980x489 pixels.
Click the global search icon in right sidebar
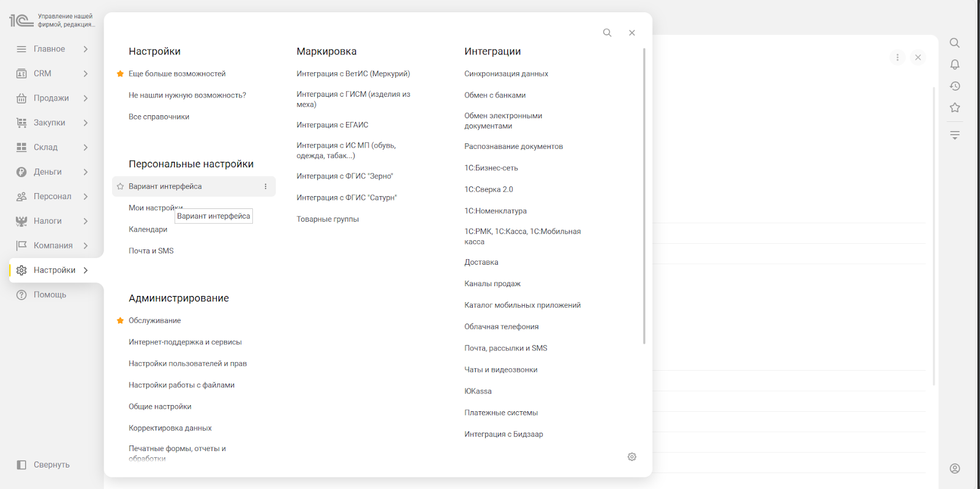[954, 43]
